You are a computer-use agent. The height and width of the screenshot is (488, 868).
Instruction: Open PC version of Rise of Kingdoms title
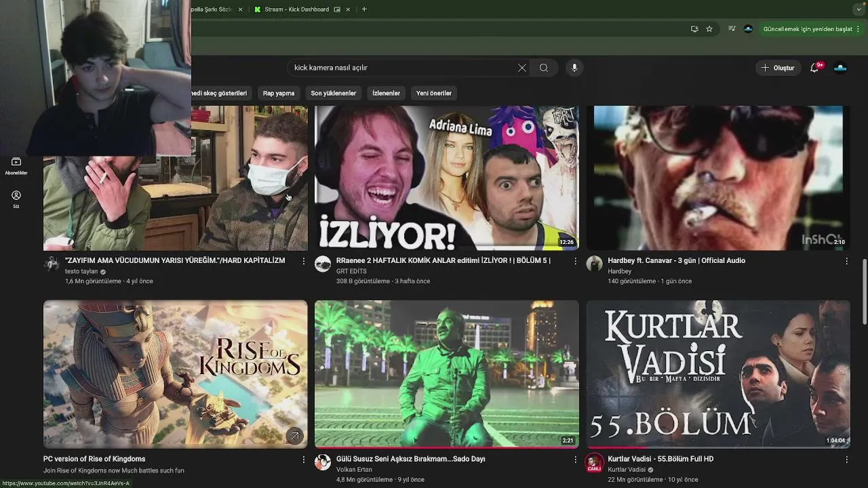(94, 460)
